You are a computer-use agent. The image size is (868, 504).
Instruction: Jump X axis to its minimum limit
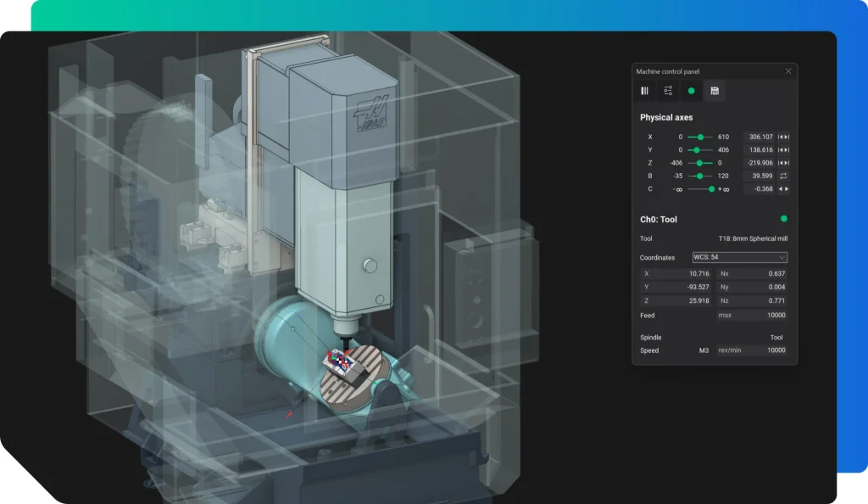781,137
